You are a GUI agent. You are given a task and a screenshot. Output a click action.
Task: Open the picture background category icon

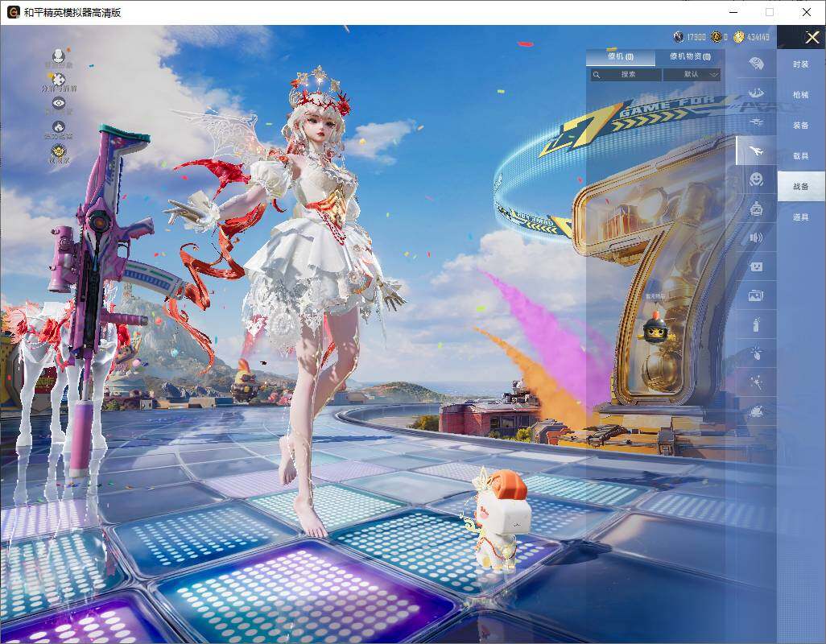(757, 296)
